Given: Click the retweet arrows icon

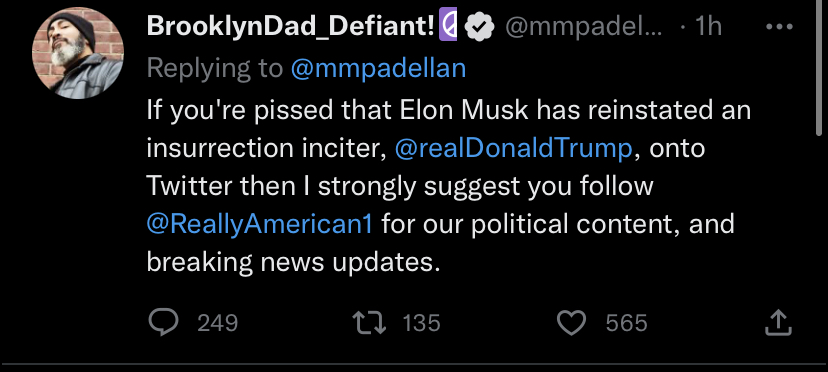Looking at the screenshot, I should click(x=369, y=322).
